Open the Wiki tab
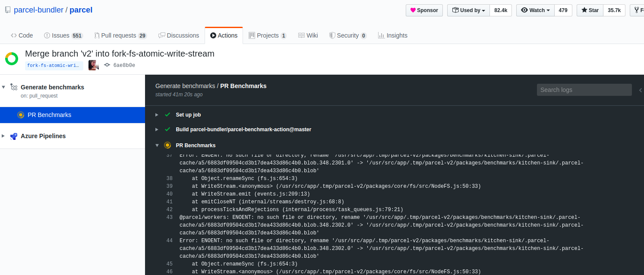 click(x=308, y=35)
